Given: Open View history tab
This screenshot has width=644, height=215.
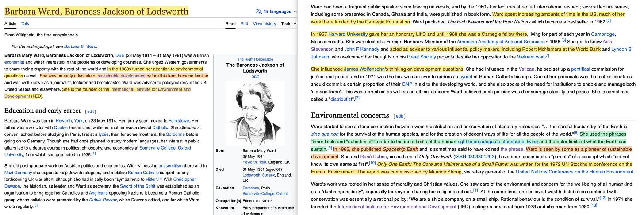Looking at the screenshot, I should pos(264,23).
